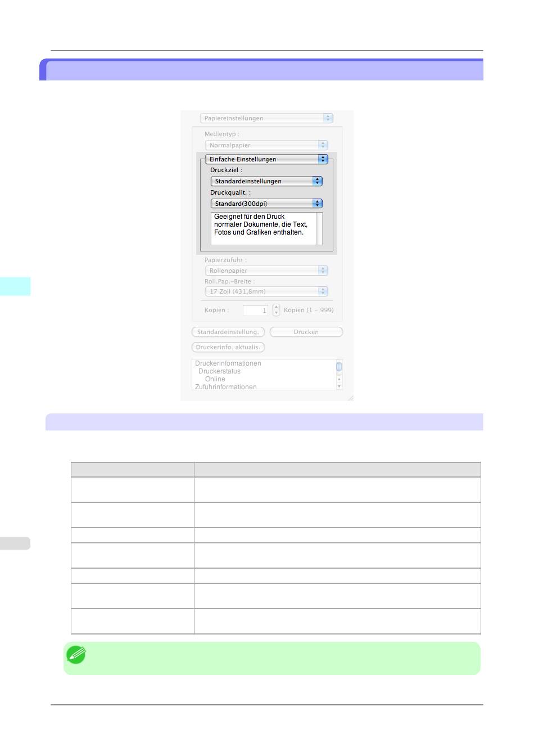Select the Zufuhrinformationen row
The image size is (534, 756).
coord(226,387)
